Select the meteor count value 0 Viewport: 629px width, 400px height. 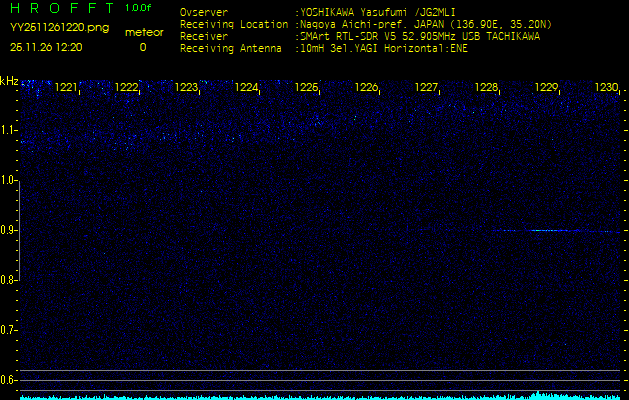pyautogui.click(x=142, y=47)
